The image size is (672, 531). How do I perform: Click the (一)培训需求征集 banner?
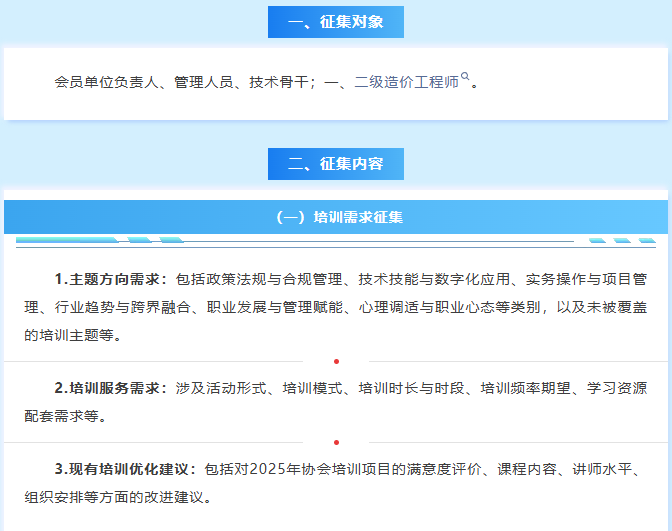pos(336,216)
